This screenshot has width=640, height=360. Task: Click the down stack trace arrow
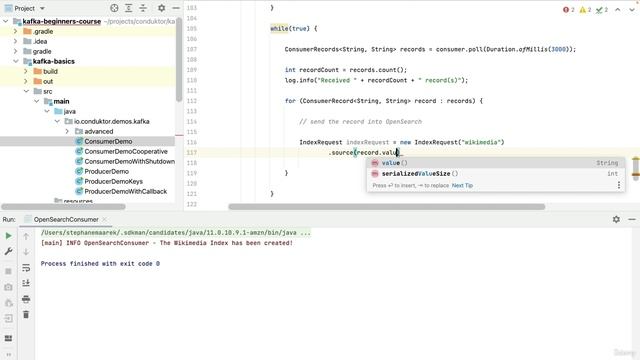point(26,252)
